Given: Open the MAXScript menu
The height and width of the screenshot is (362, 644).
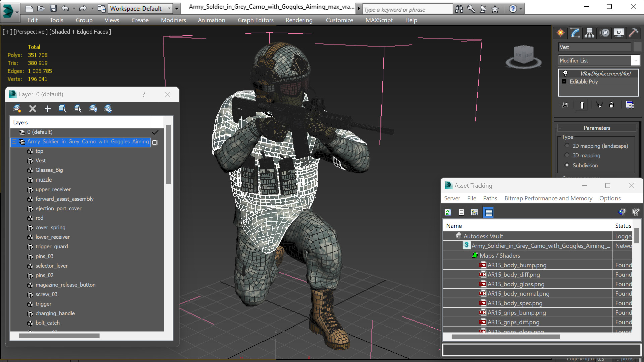Looking at the screenshot, I should [x=379, y=20].
